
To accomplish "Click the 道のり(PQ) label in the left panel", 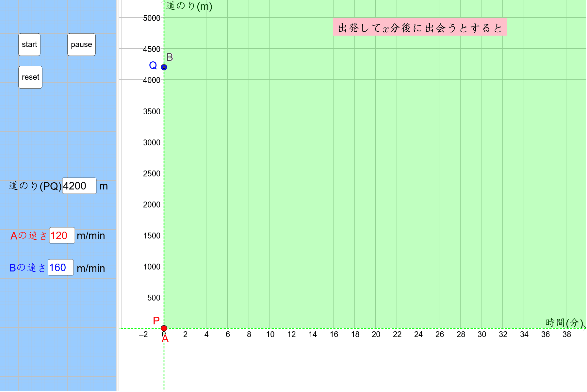I will click(35, 186).
